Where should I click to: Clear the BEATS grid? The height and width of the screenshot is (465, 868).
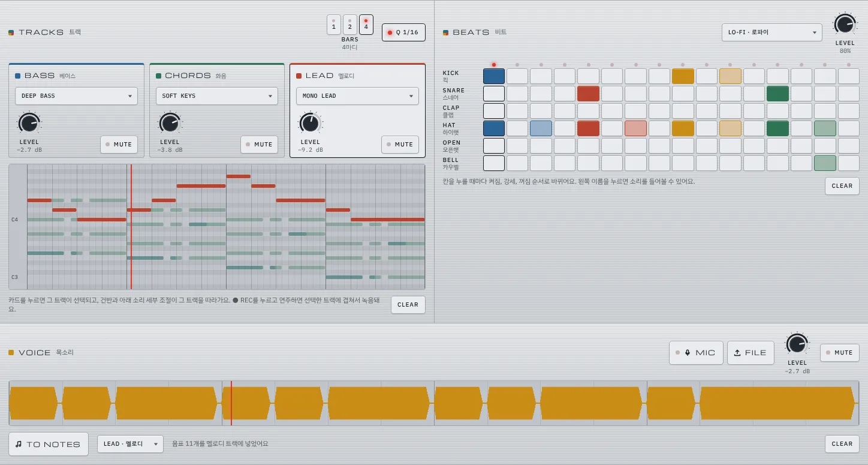[842, 186]
